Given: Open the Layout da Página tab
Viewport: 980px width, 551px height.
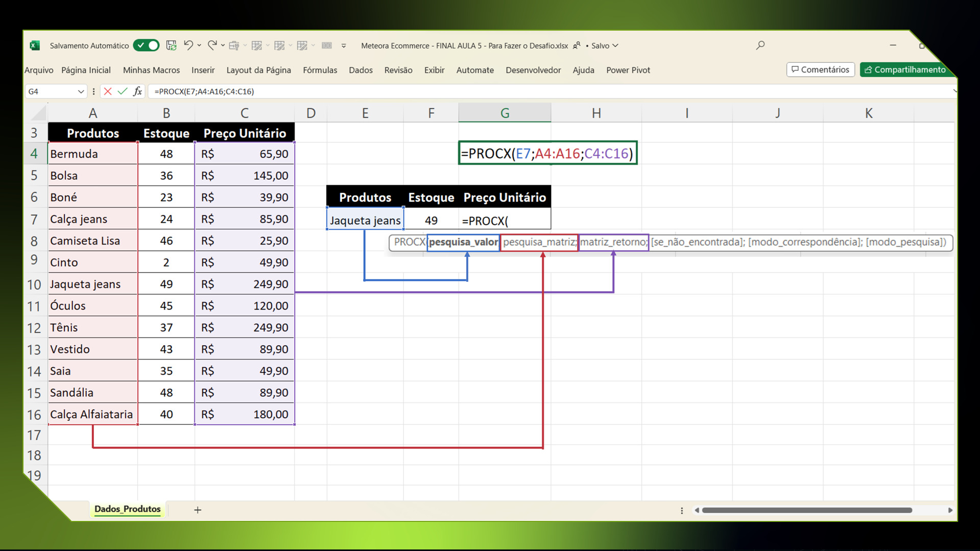Looking at the screenshot, I should click(x=258, y=70).
